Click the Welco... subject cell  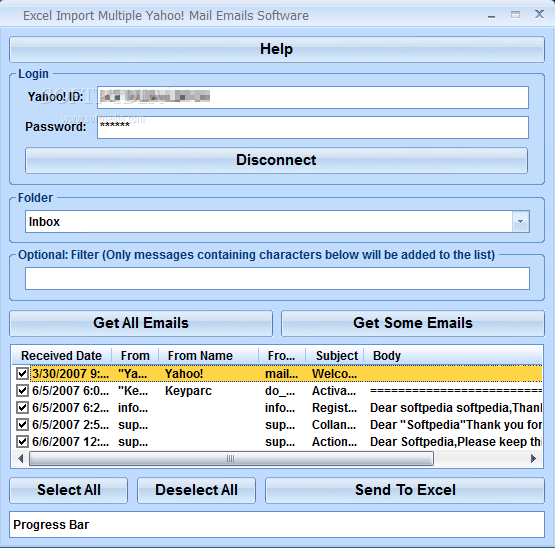334,373
